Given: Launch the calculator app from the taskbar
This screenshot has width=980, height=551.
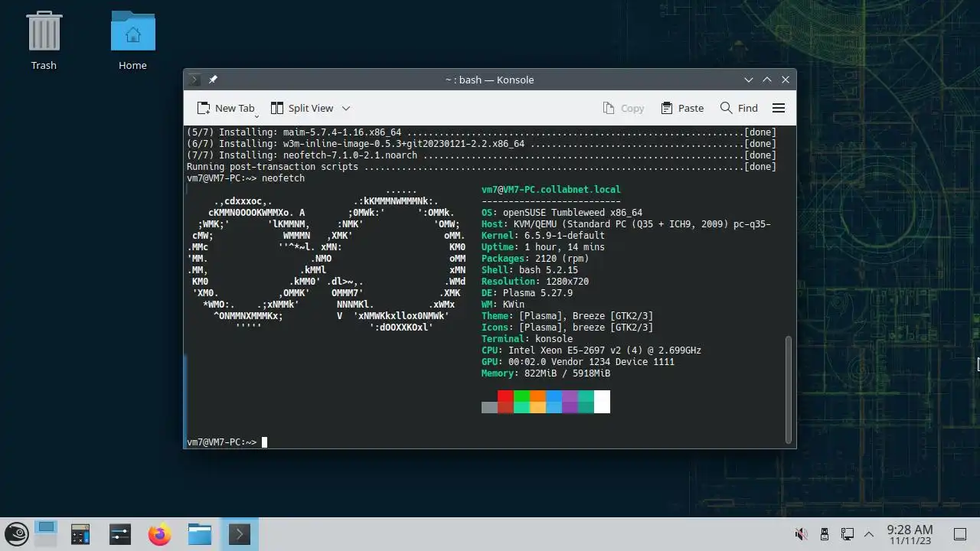Looking at the screenshot, I should (x=80, y=533).
